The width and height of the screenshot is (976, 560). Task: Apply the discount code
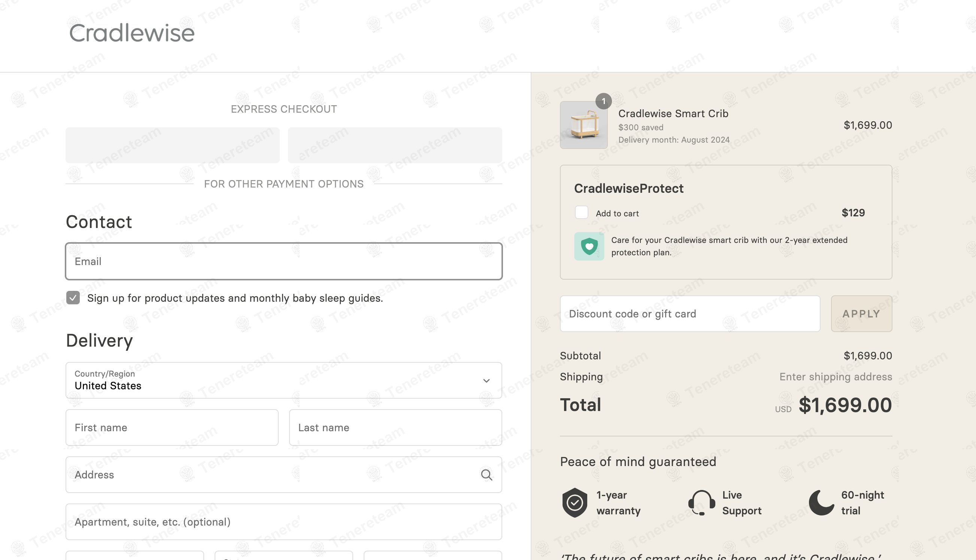861,314
